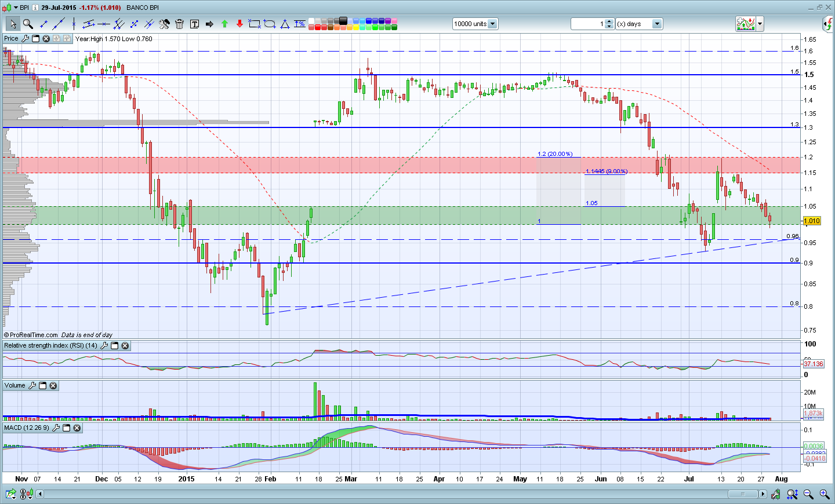Viewport: 835px width, 504px height.
Task: Select the ellipse drawing tool
Action: point(270,24)
